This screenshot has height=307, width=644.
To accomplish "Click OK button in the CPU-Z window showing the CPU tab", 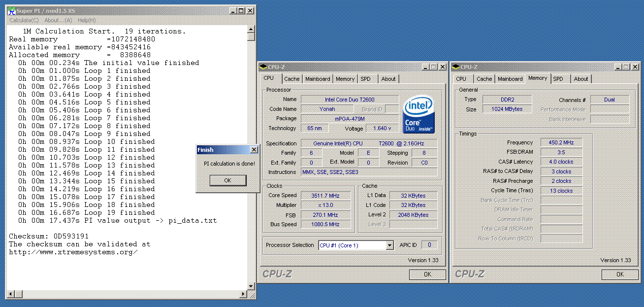I will (427, 274).
